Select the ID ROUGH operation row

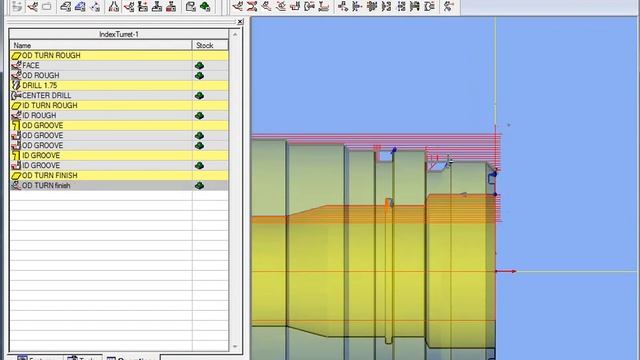point(119,116)
